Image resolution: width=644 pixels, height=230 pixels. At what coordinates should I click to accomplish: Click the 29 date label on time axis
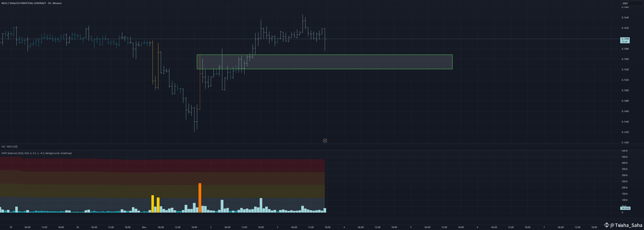pyautogui.click(x=11, y=227)
